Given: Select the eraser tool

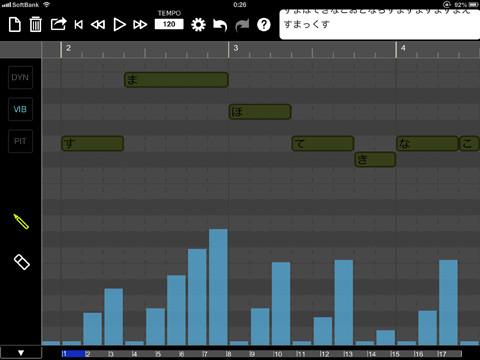Looking at the screenshot, I should click(22, 262).
